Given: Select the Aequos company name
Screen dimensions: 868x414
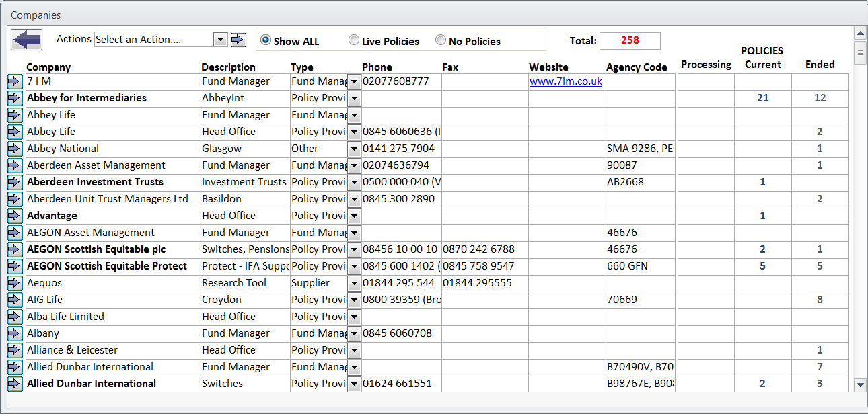Looking at the screenshot, I should pyautogui.click(x=44, y=283).
